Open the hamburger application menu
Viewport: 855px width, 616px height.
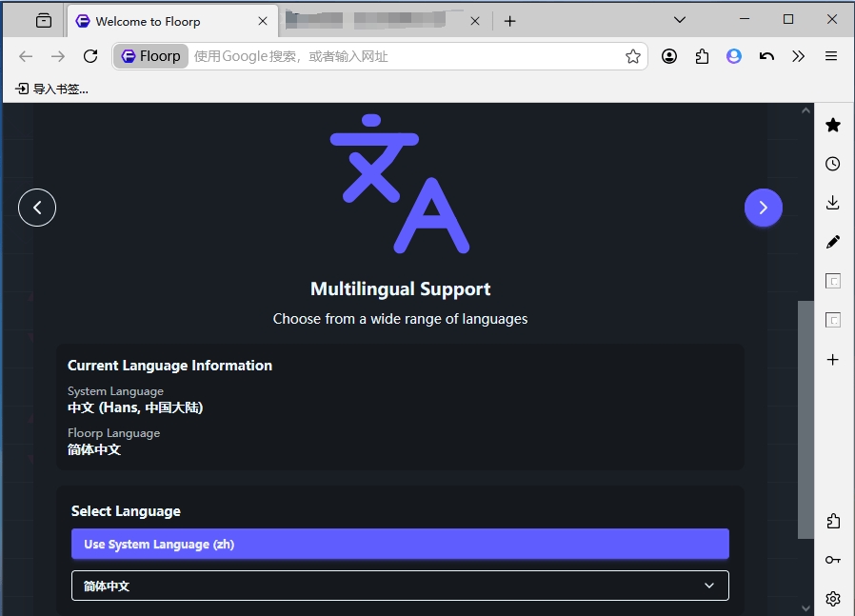(831, 56)
